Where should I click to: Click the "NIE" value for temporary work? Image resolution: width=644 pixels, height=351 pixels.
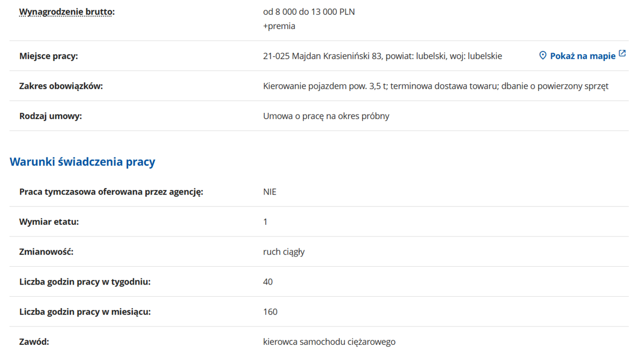[269, 192]
